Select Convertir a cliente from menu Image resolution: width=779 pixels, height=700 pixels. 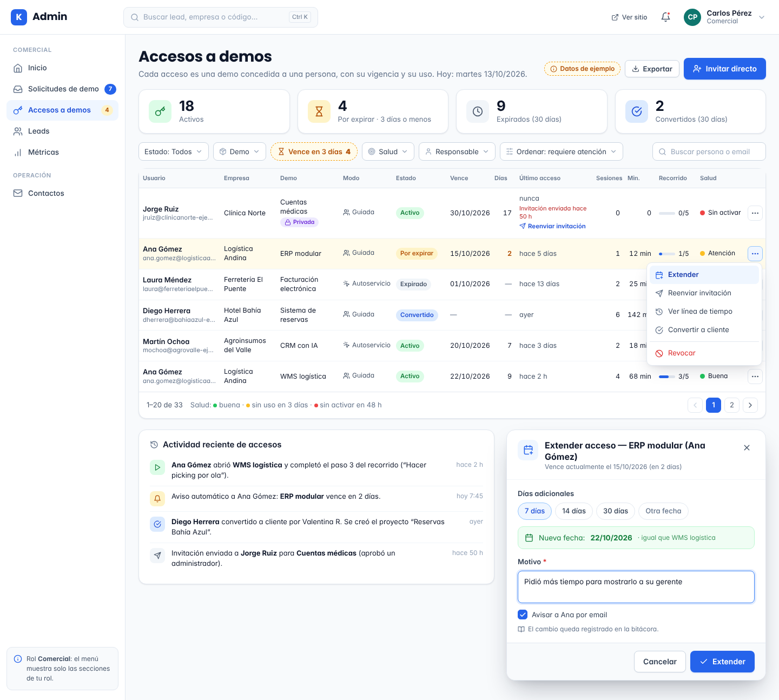pyautogui.click(x=704, y=330)
